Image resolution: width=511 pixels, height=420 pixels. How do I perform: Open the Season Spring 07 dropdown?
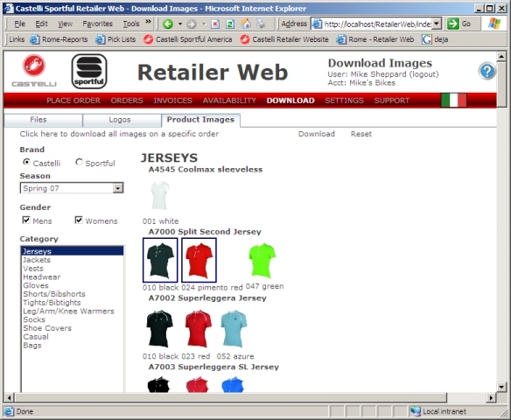click(72, 188)
